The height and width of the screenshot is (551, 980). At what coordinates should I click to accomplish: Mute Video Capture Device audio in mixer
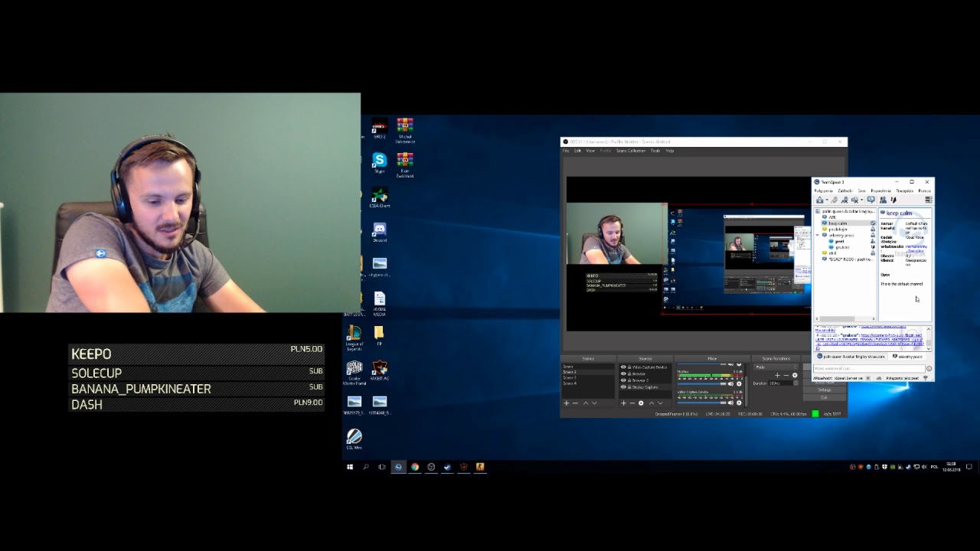(x=731, y=403)
